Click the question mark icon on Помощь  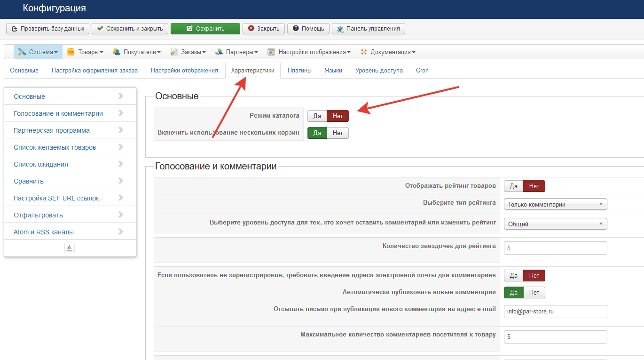click(296, 29)
